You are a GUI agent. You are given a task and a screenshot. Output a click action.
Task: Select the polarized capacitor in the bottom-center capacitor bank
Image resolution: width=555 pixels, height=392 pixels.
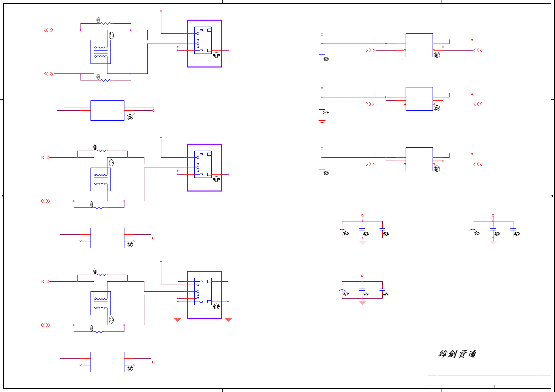[342, 289]
